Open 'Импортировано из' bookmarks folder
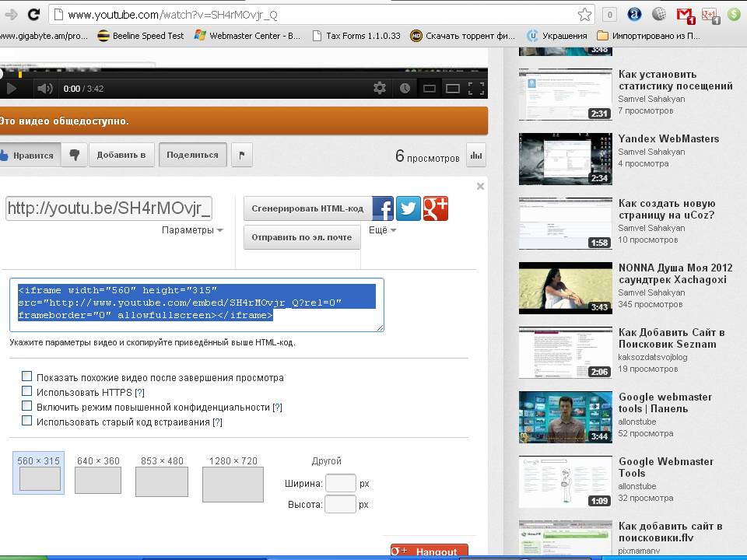 648,36
